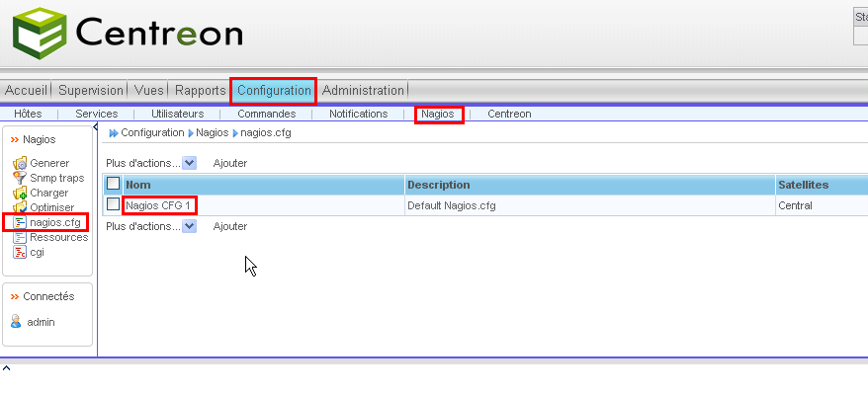Switch to the Nagios submenu
The height and width of the screenshot is (394, 868).
[438, 114]
